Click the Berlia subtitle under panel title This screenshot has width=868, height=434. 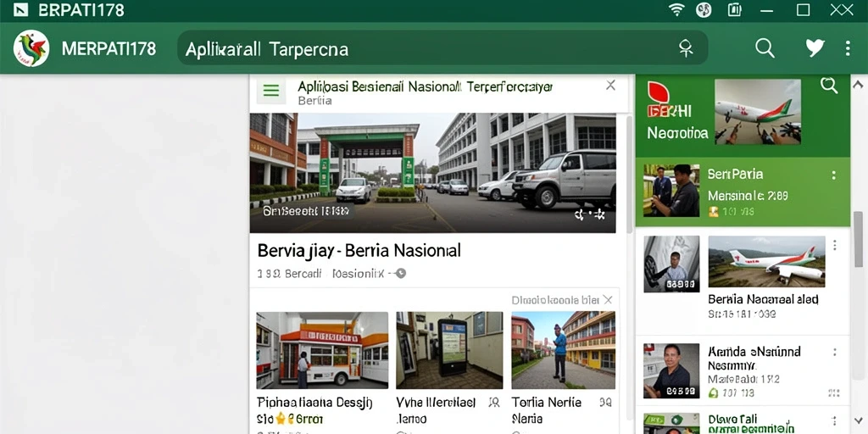(314, 101)
